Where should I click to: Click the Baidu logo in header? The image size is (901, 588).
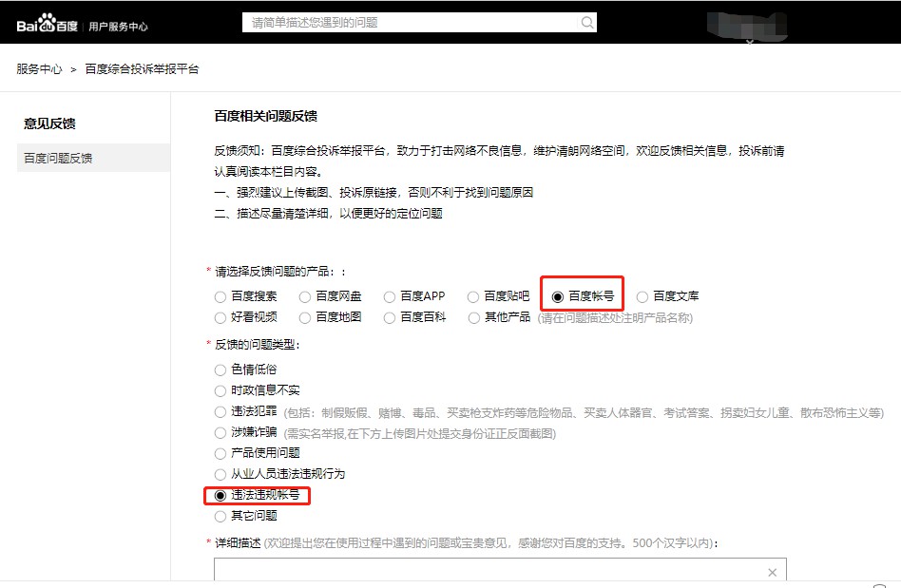47,26
